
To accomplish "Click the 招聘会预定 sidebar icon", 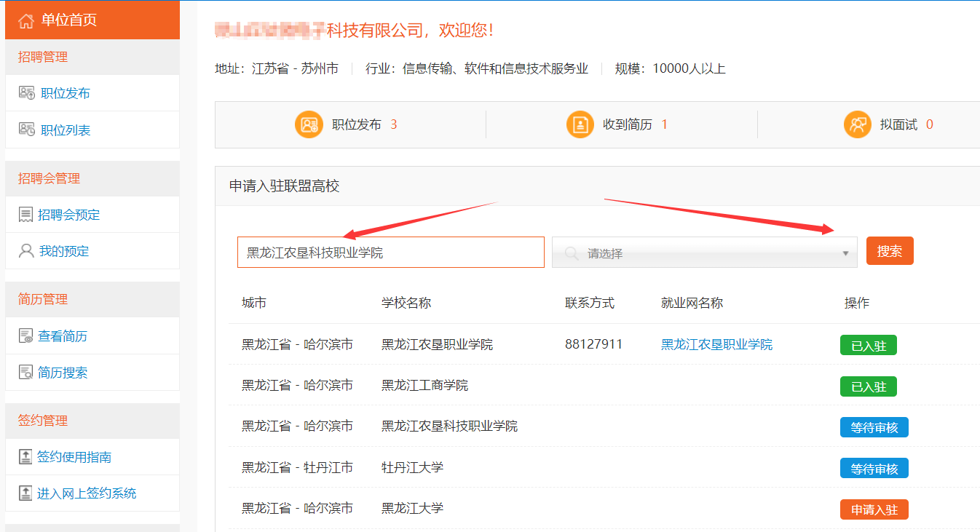I will coord(25,215).
